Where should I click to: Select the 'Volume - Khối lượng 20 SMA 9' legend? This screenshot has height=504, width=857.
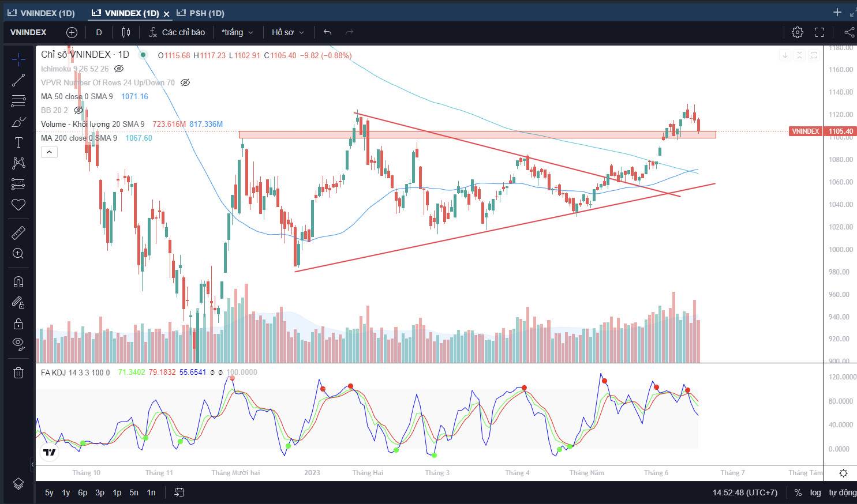93,124
